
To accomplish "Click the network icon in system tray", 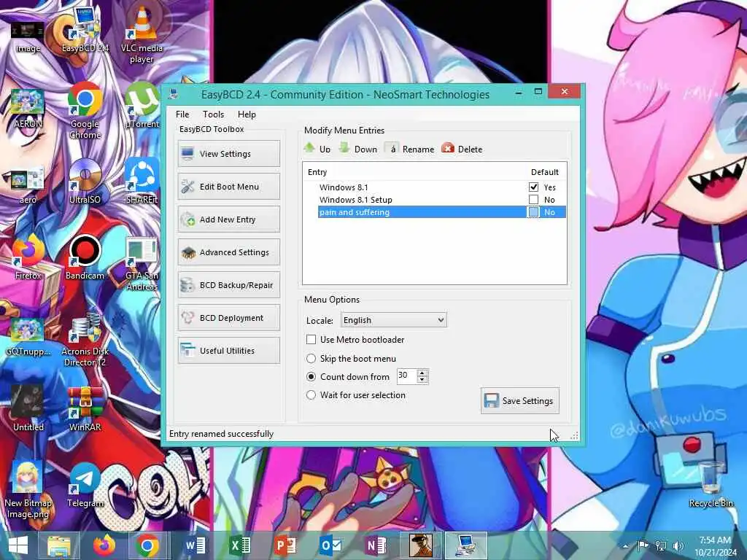I will [x=661, y=545].
